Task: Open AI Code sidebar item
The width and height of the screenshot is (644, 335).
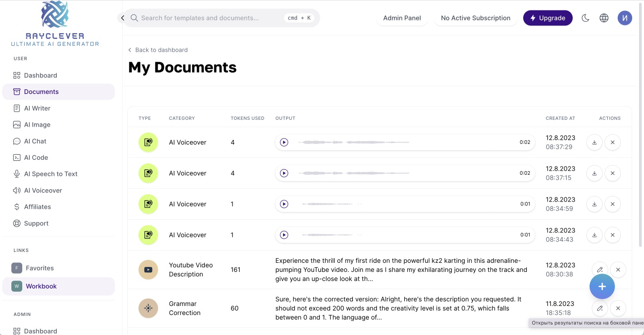Action: click(36, 158)
